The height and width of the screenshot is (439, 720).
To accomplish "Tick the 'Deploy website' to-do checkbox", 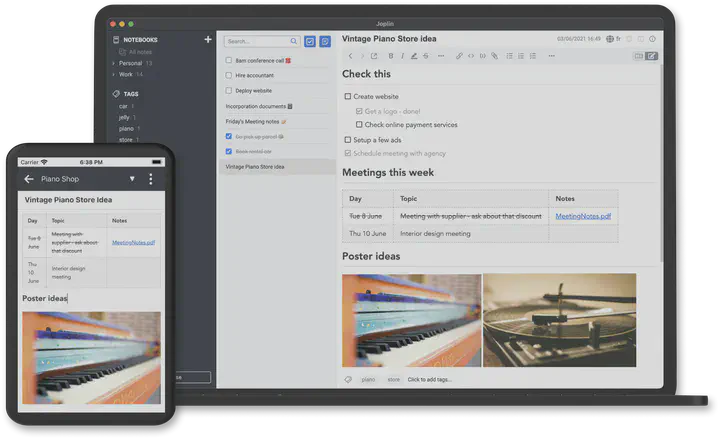I will (x=229, y=90).
